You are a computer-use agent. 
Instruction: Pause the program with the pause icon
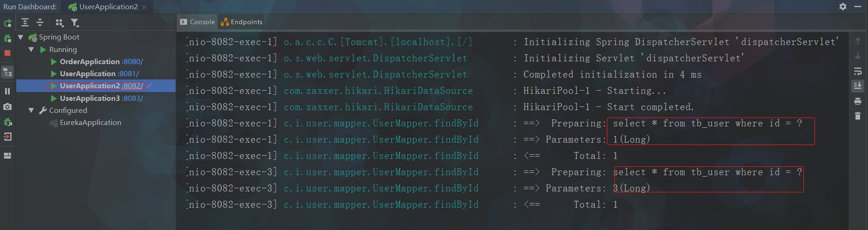(x=7, y=92)
